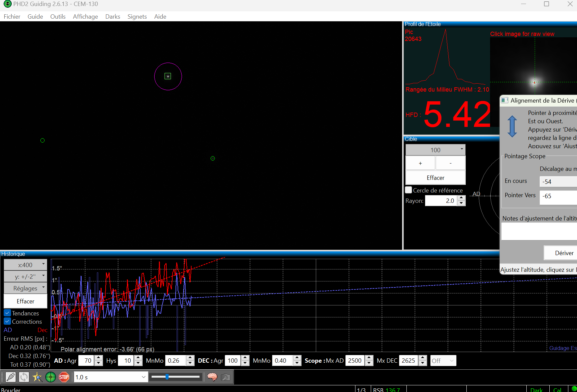
Task: Start guiding with the green crosshair icon
Action: coord(51,377)
